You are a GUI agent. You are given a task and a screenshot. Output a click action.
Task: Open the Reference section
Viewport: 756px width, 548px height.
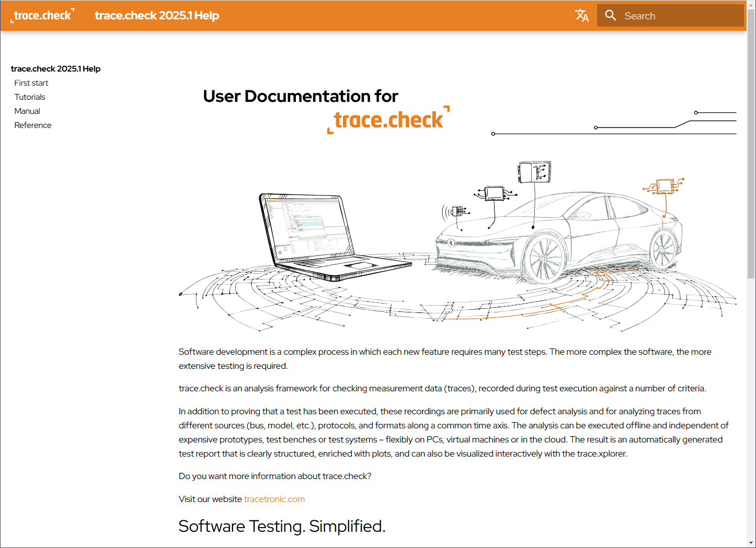tap(33, 125)
